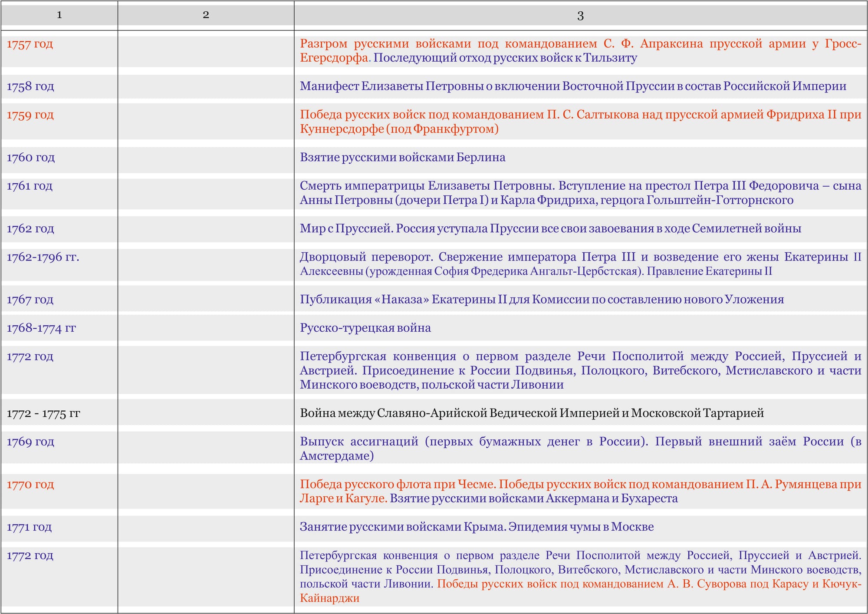
Task: Select the date cell "1757 год"
Action: [30, 44]
